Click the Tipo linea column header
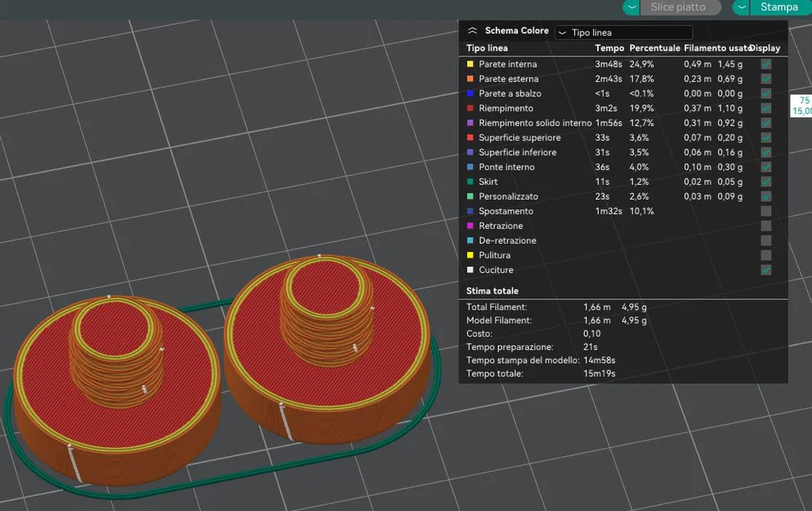The image size is (812, 511). [487, 48]
